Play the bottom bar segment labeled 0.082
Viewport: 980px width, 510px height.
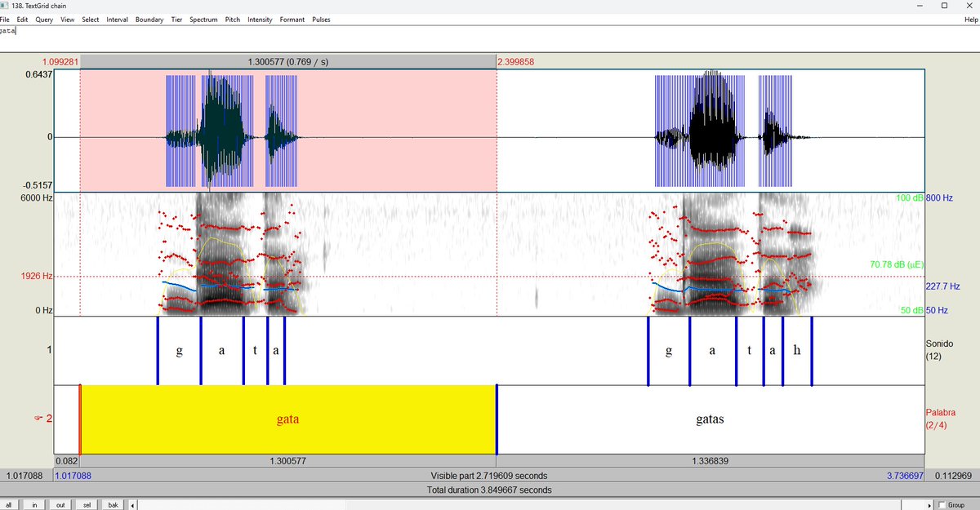pos(67,460)
